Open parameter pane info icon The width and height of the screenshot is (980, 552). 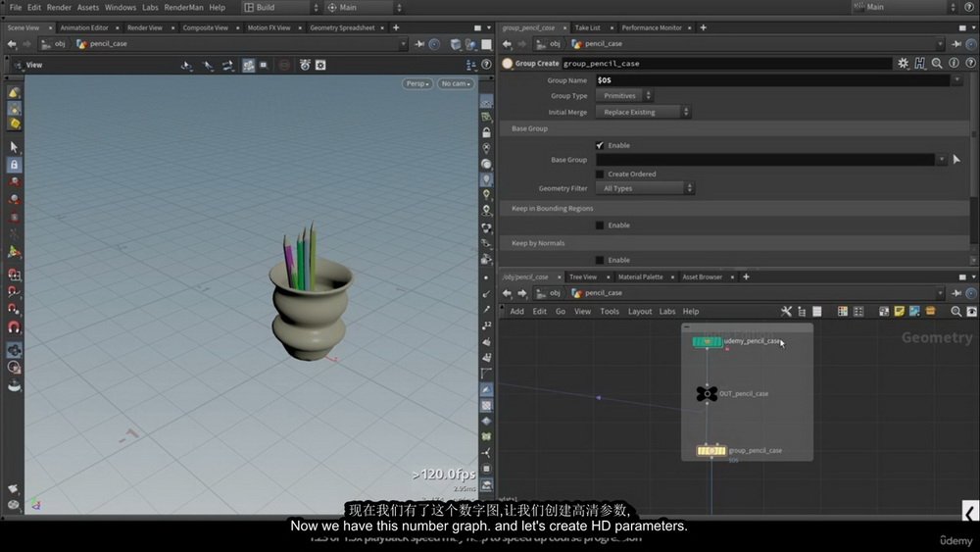click(x=954, y=63)
